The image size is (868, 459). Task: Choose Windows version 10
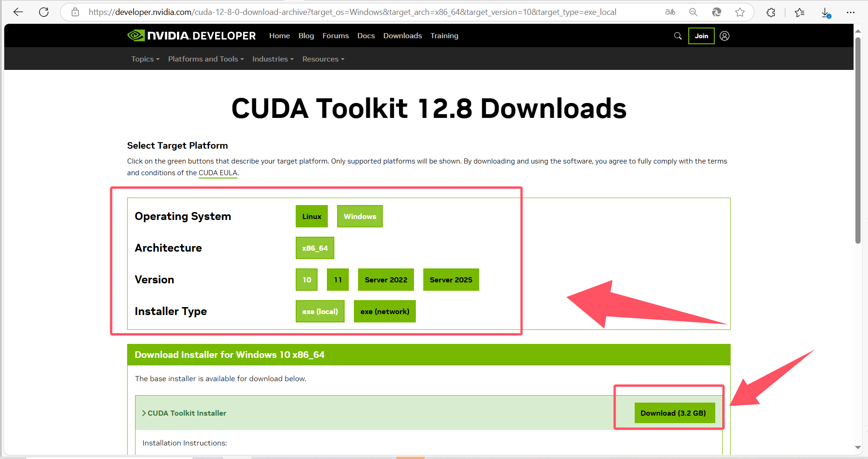pos(307,280)
